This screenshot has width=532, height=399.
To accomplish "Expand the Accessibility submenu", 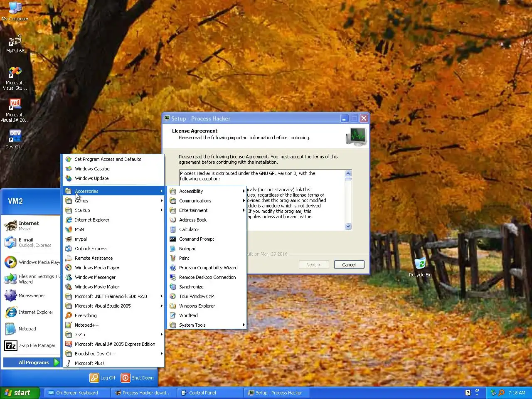I will tap(207, 191).
